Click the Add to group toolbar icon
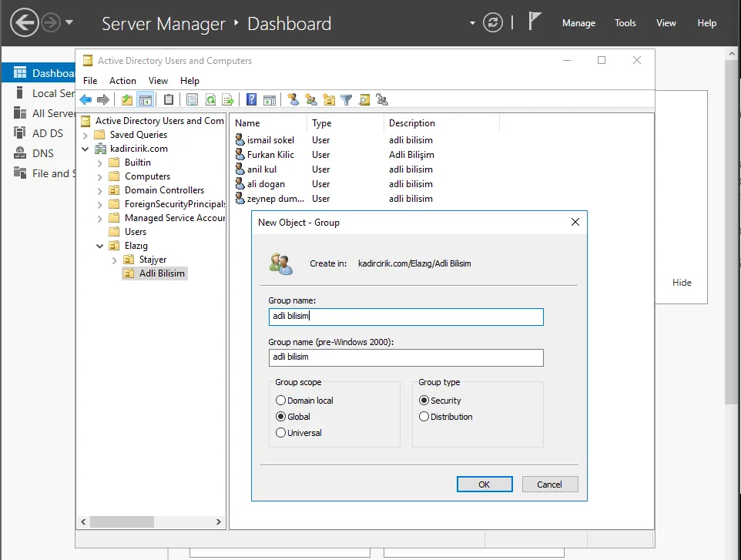This screenshot has width=741, height=560. click(382, 99)
